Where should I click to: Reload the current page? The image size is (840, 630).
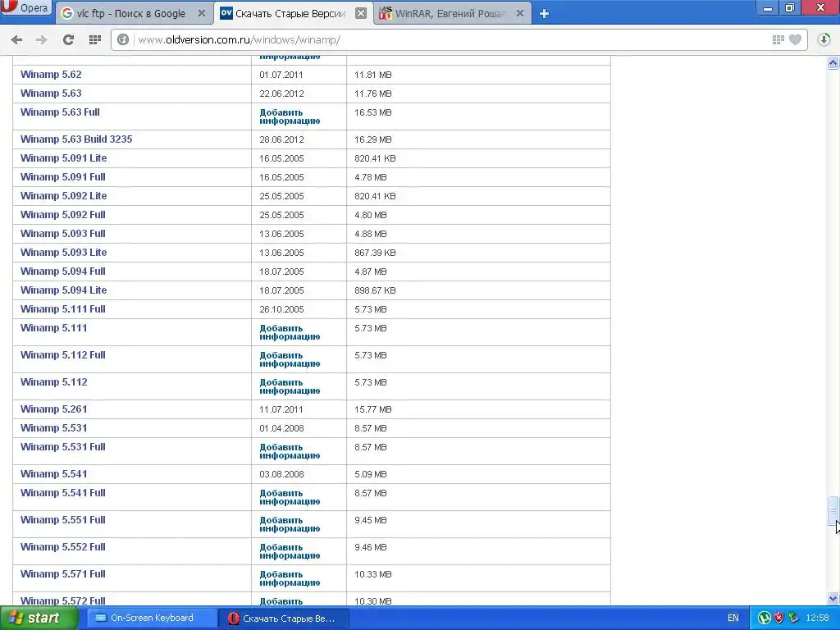[x=68, y=39]
